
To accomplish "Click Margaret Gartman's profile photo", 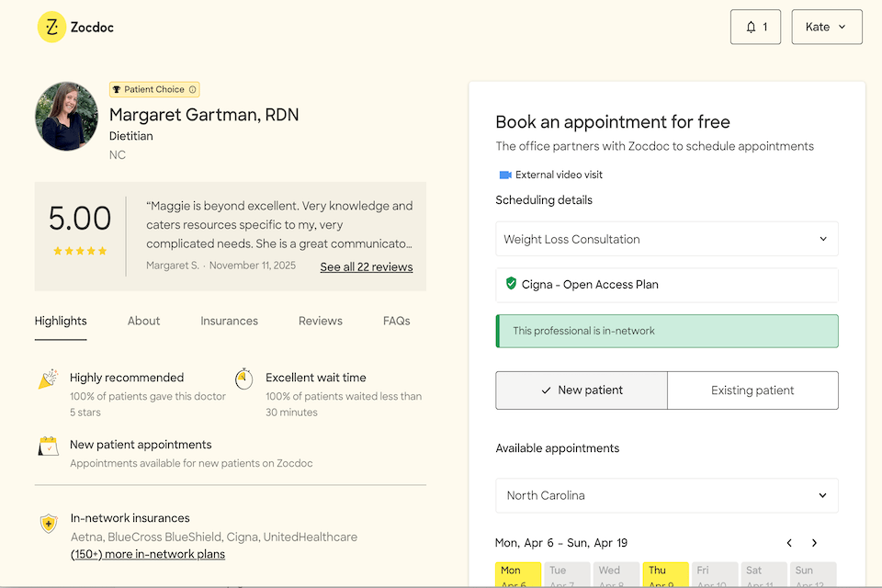I will pos(66,117).
